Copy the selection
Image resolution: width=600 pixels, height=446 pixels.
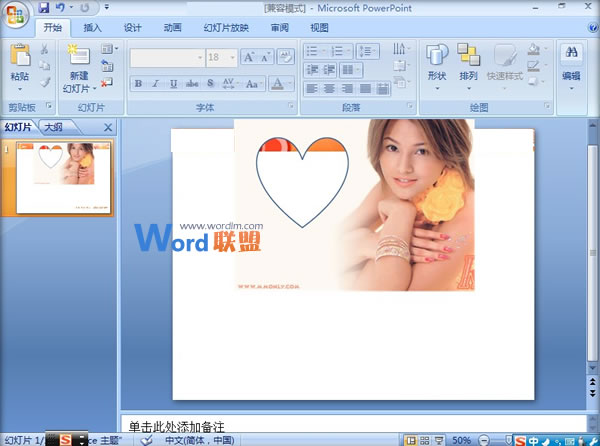pos(45,65)
